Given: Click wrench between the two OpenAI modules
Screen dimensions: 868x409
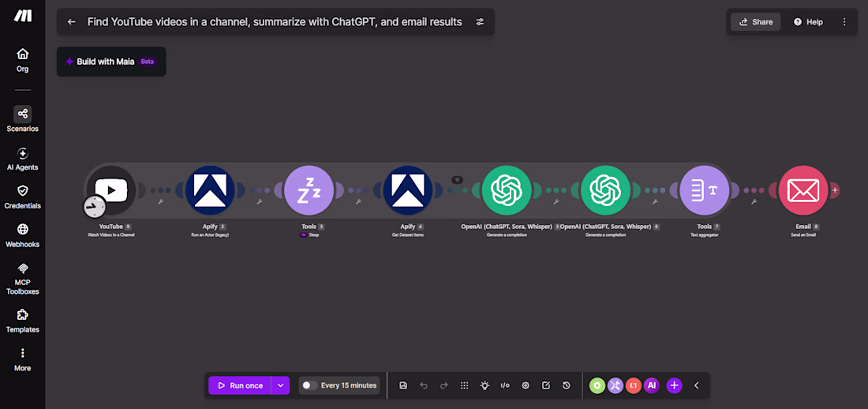Looking at the screenshot, I should [x=556, y=201].
